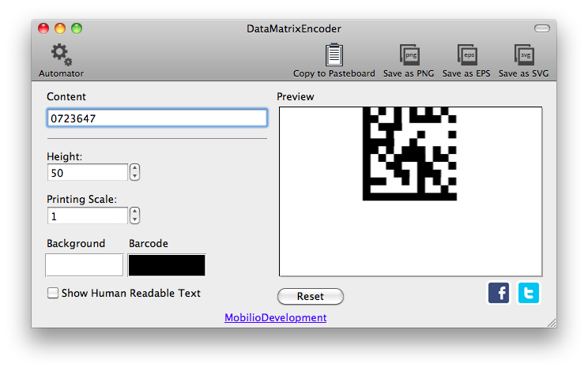588x371 pixels.
Task: Share via the Facebook icon
Action: pyautogui.click(x=499, y=293)
